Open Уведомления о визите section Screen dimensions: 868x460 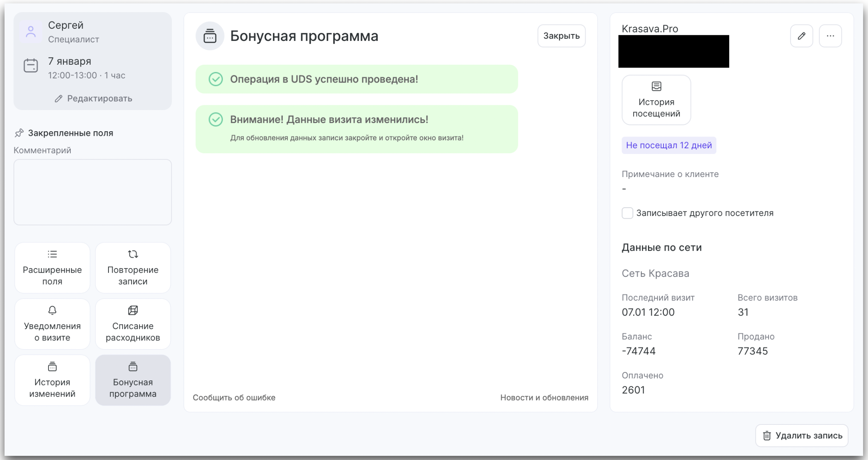[x=52, y=324]
